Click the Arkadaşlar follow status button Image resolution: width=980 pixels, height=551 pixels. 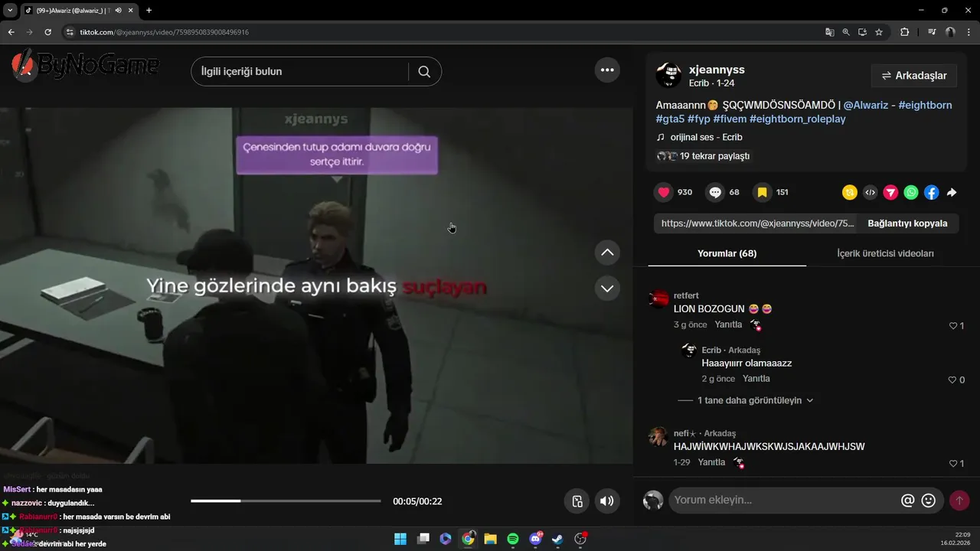[914, 76]
